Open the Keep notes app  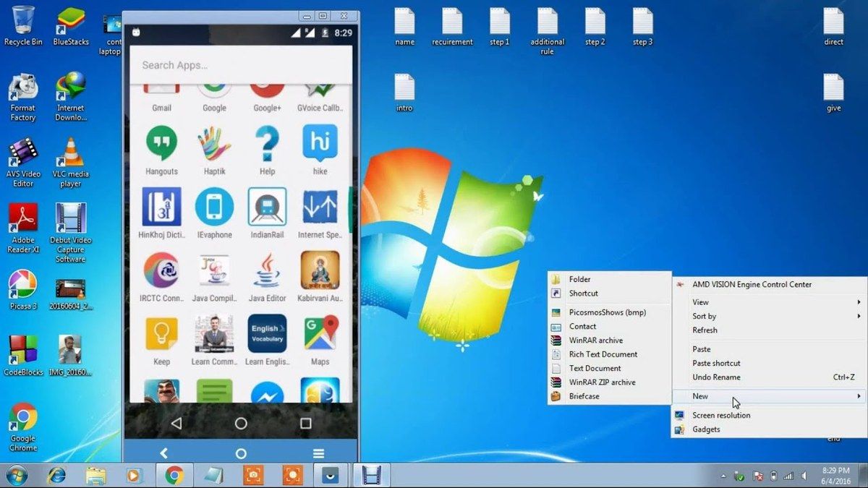point(161,340)
